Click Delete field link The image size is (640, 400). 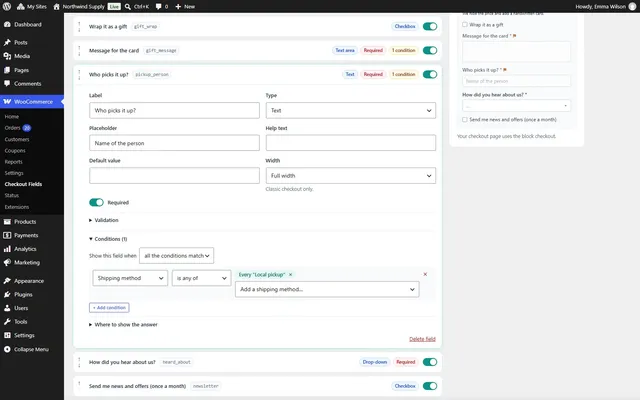[x=422, y=339]
